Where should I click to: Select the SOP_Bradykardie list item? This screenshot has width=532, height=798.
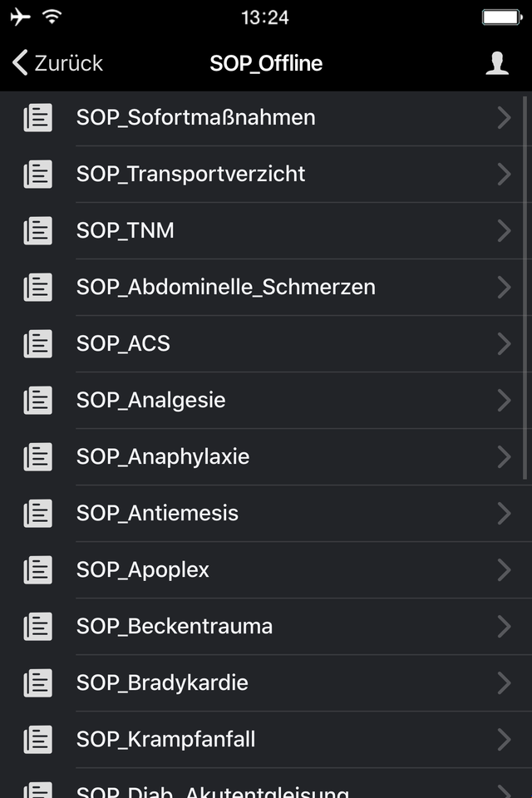pyautogui.click(x=266, y=682)
